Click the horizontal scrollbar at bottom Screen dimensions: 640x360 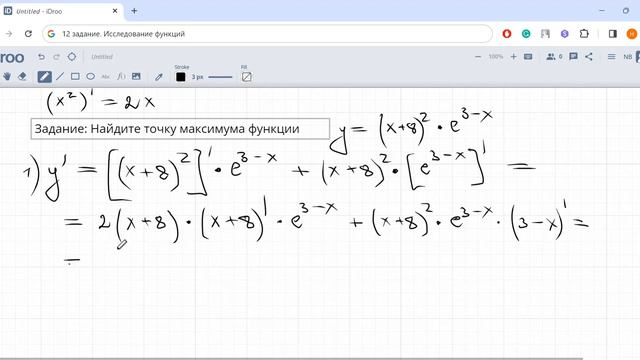[291, 358]
